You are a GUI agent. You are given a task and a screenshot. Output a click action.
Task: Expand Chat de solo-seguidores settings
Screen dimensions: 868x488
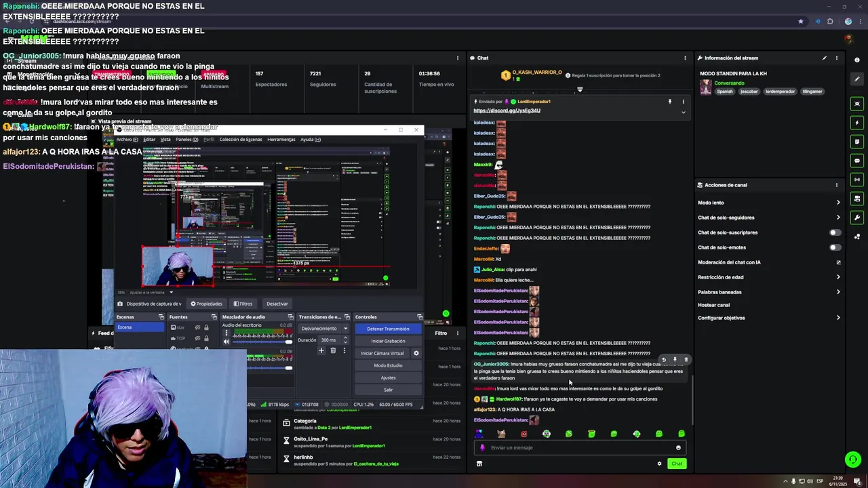(x=838, y=218)
